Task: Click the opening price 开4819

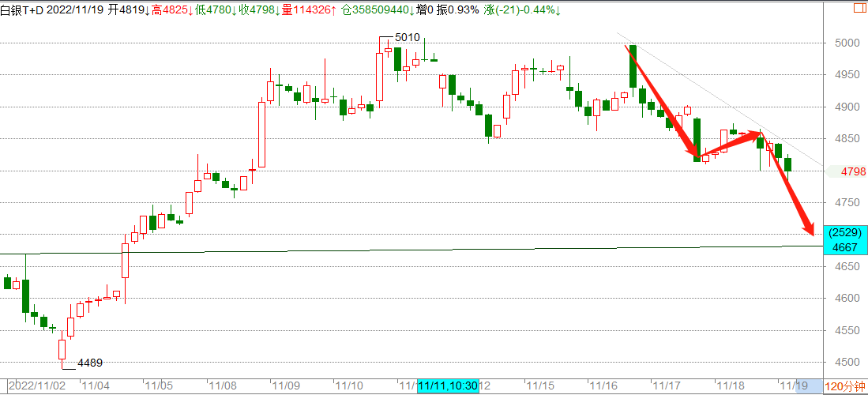Action: click(x=126, y=9)
